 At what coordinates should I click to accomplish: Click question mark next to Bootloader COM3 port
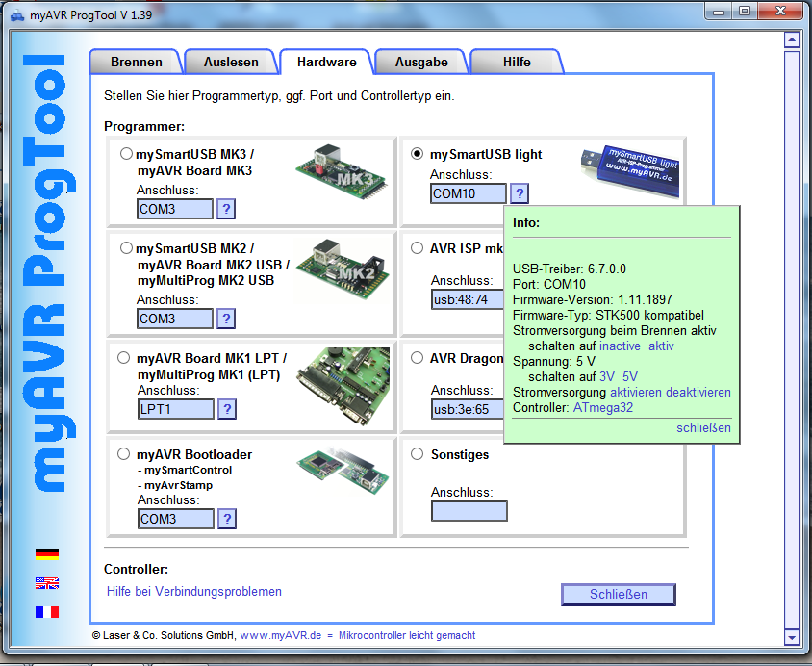[x=227, y=519]
